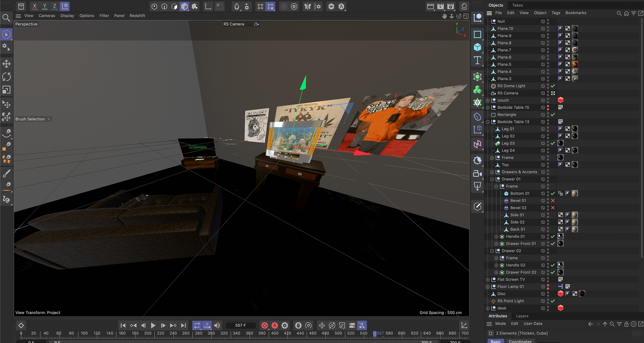The image size is (644, 343).
Task: Switch to Coordinates tab in Attributes
Action: [520, 341]
